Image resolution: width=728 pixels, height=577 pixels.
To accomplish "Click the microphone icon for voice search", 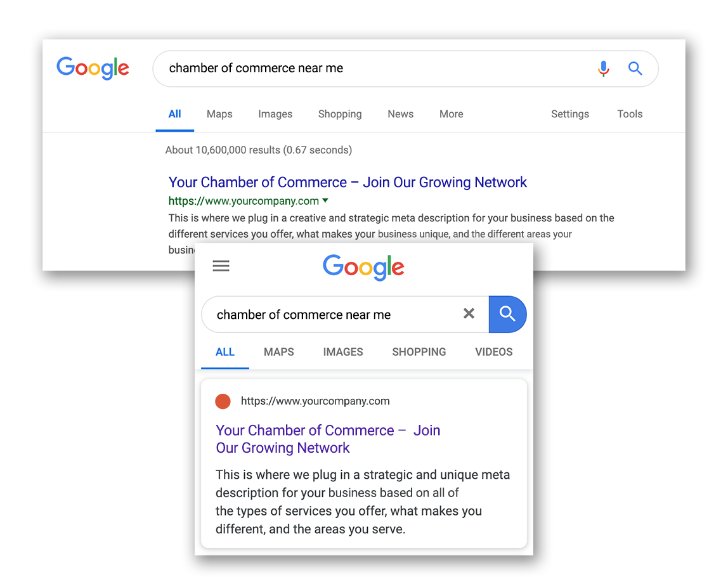I will point(604,68).
